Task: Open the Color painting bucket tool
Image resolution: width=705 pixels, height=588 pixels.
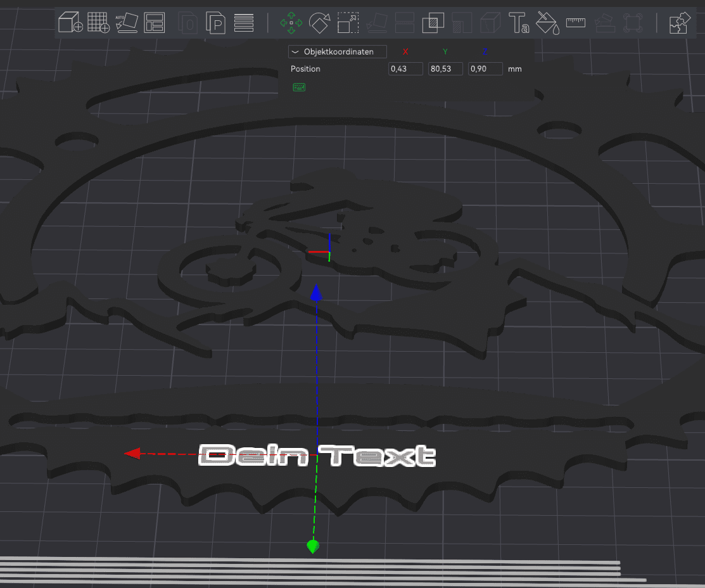Action: pos(548,23)
